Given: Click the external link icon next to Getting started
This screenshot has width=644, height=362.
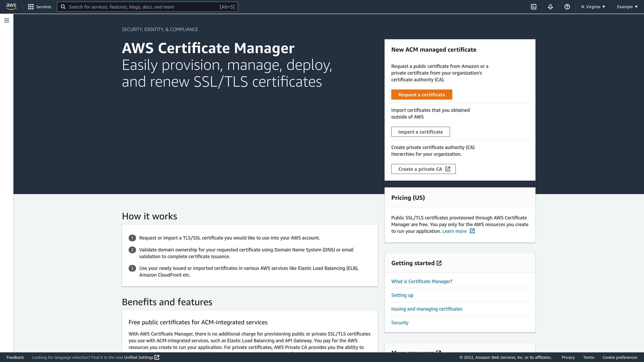Looking at the screenshot, I should click(x=439, y=263).
